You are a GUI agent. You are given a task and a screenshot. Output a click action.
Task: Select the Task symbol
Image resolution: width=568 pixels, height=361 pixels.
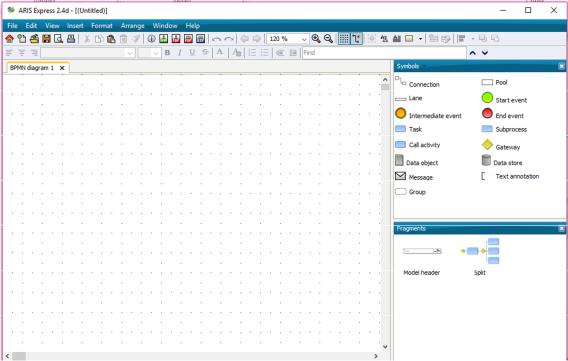click(x=409, y=129)
